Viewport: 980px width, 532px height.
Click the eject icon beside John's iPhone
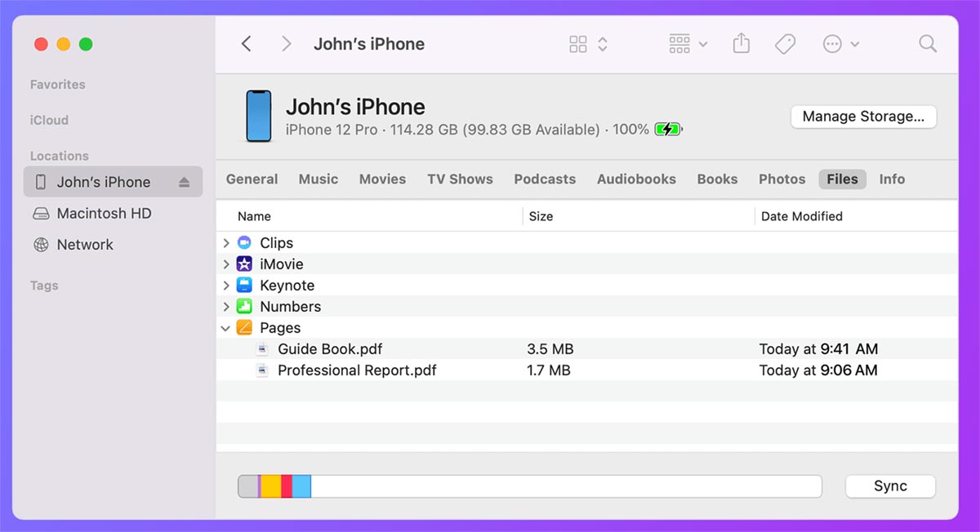pos(184,182)
